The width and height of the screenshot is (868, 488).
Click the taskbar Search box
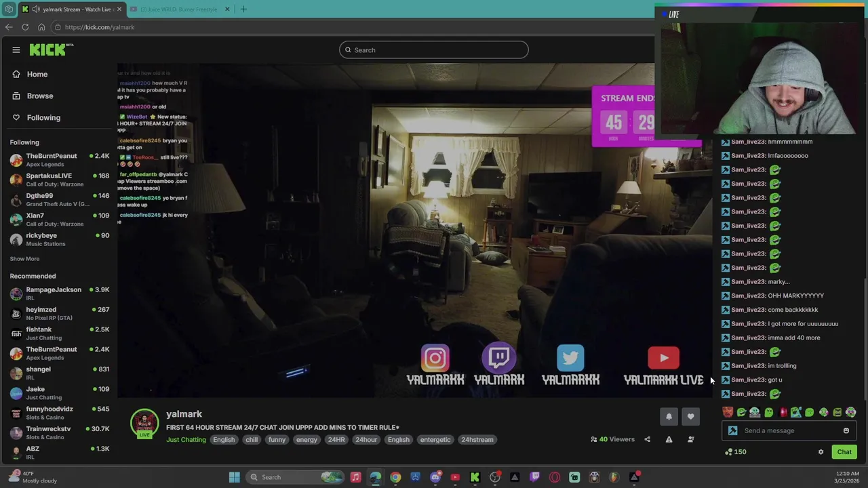coord(296,477)
